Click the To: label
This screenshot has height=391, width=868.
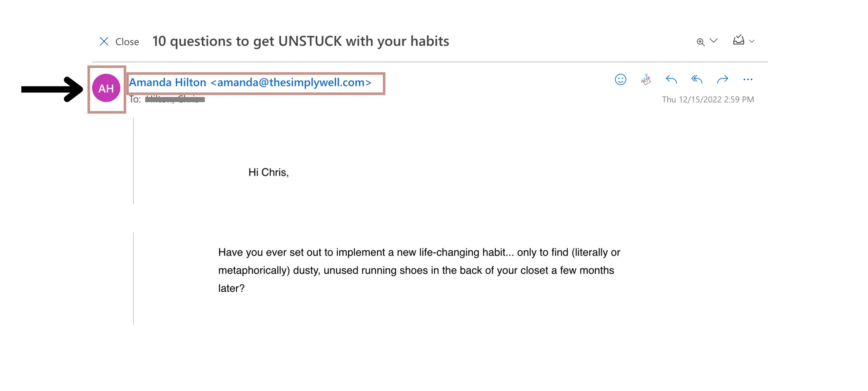coord(135,100)
